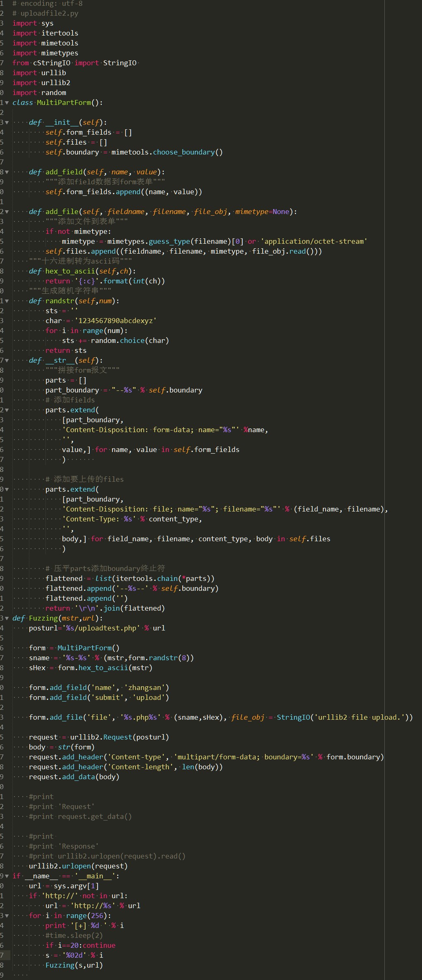Collapse the class MultiPartForm fold arrow
This screenshot has height=980, width=422.
click(x=7, y=102)
